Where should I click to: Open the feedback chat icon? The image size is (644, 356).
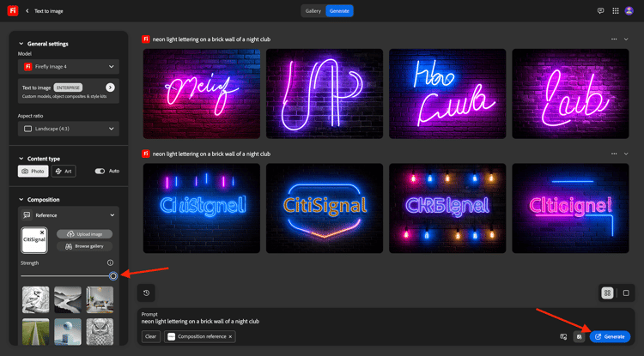pos(600,11)
